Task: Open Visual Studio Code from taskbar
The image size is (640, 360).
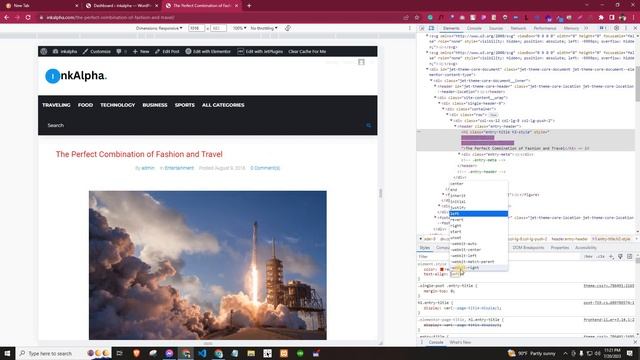Action: [x=202, y=353]
